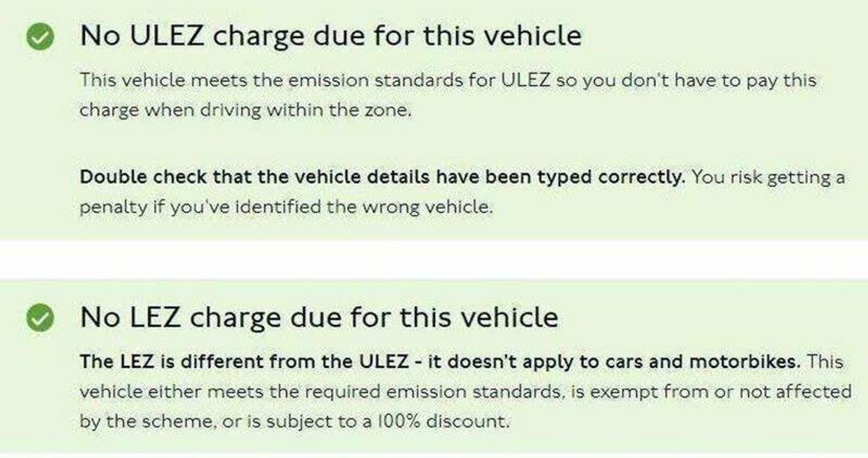Viewport: 868px width, 458px height.
Task: Click "vehicle either meets the required emission standards" text
Action: point(318,392)
